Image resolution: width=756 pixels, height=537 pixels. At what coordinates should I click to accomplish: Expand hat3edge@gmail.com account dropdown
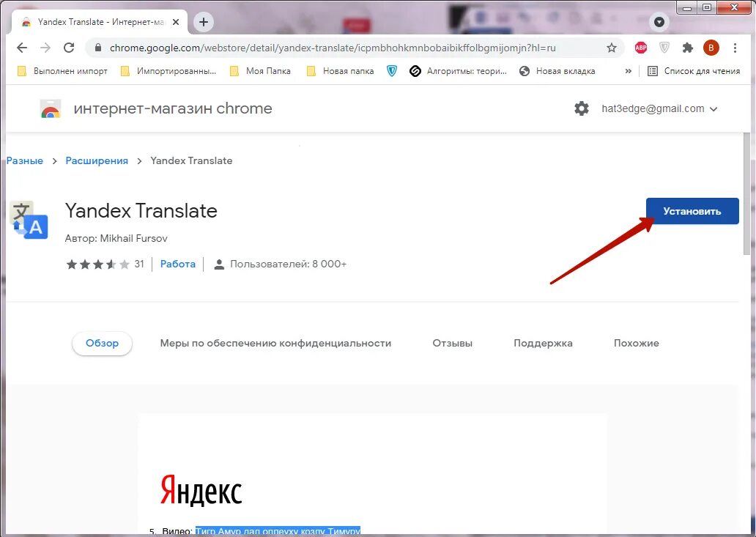tap(659, 109)
